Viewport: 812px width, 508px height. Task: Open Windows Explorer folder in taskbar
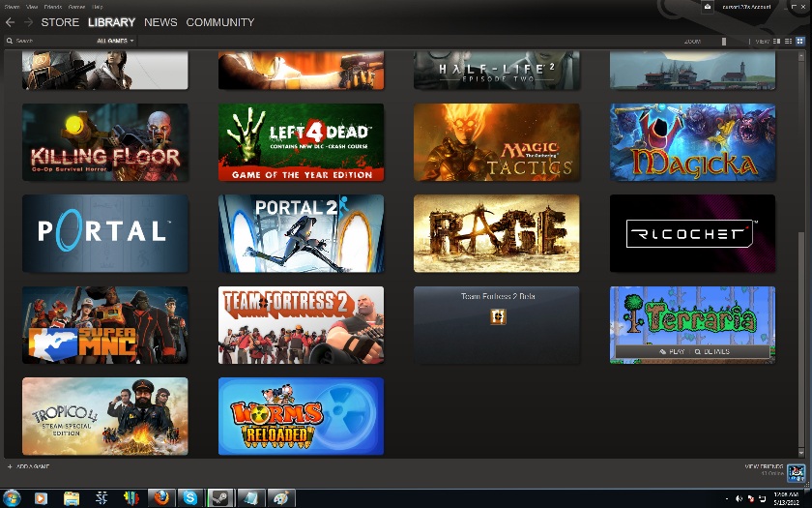point(71,498)
